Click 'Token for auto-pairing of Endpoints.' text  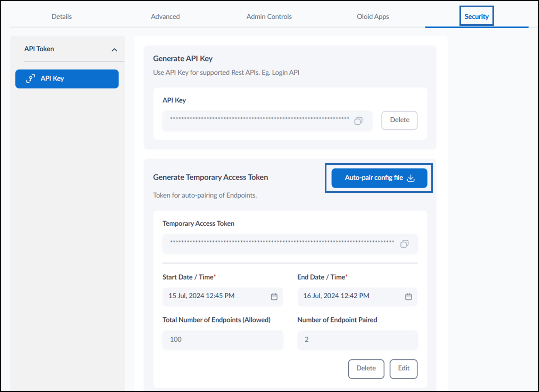coord(205,195)
